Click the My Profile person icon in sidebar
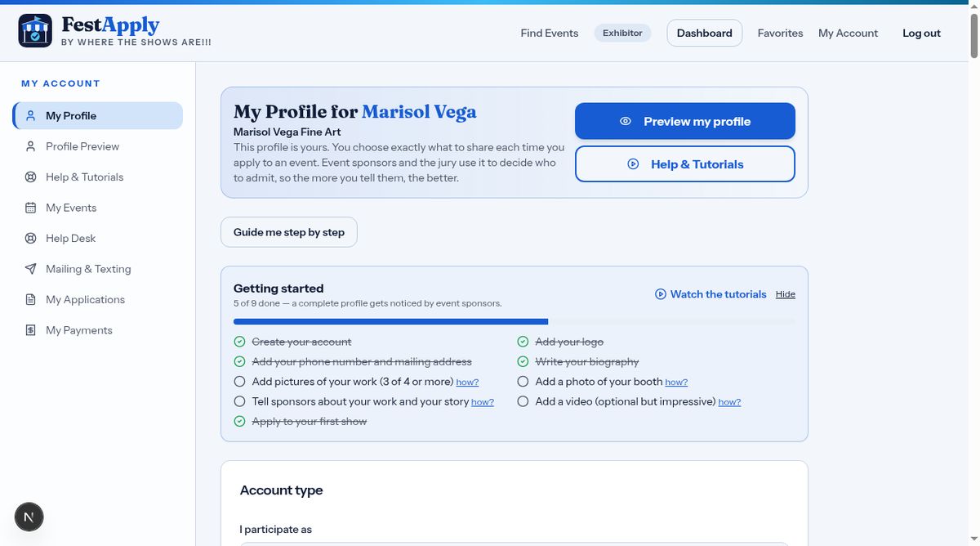This screenshot has height=546, width=980. point(30,115)
